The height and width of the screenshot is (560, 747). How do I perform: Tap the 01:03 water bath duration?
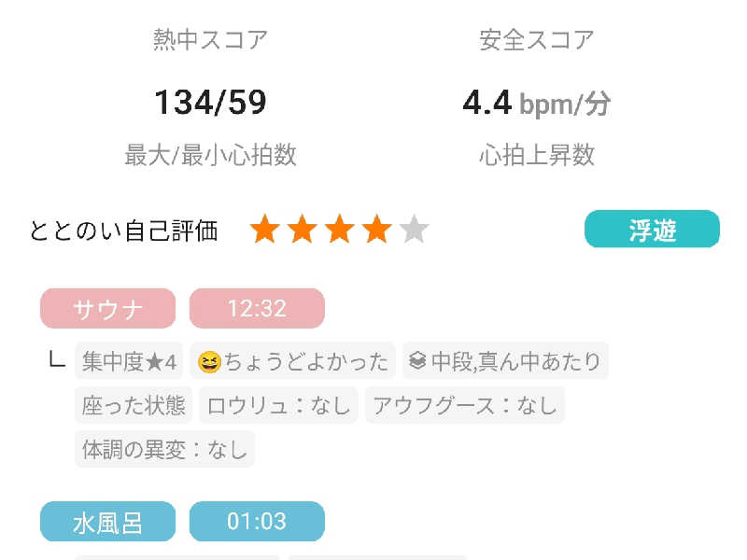pos(257,522)
